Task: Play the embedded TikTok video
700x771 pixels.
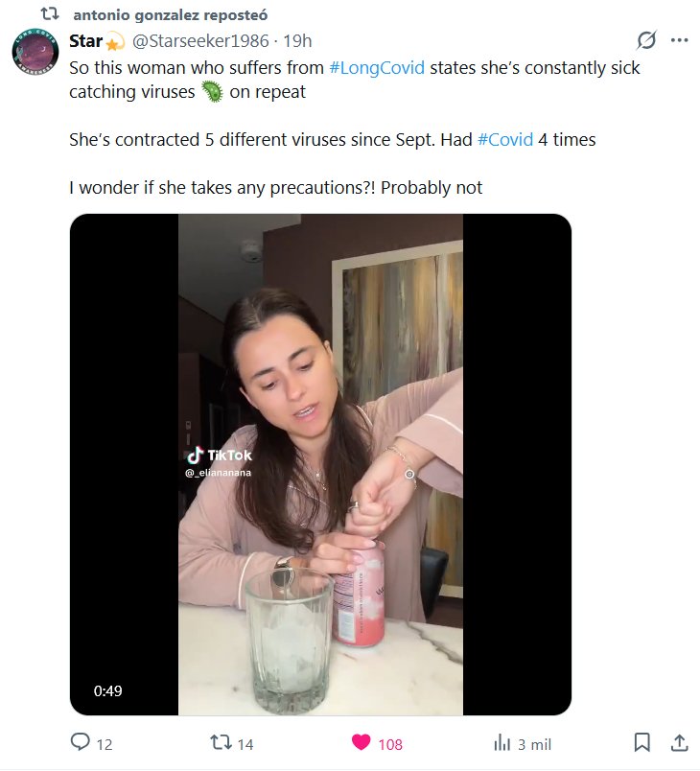Action: (x=320, y=464)
